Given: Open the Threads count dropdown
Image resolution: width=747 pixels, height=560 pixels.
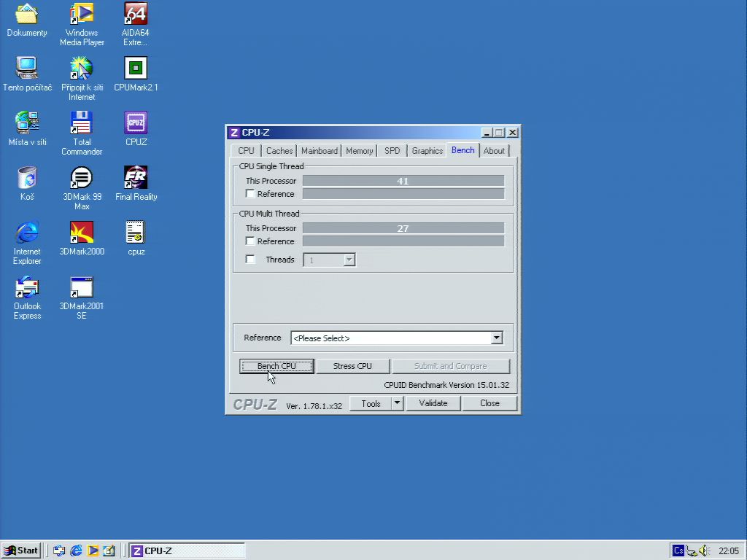Looking at the screenshot, I should 349,260.
